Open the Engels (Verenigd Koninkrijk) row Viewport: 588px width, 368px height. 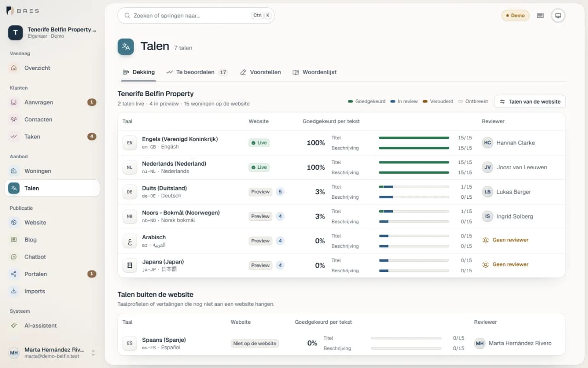coord(341,143)
